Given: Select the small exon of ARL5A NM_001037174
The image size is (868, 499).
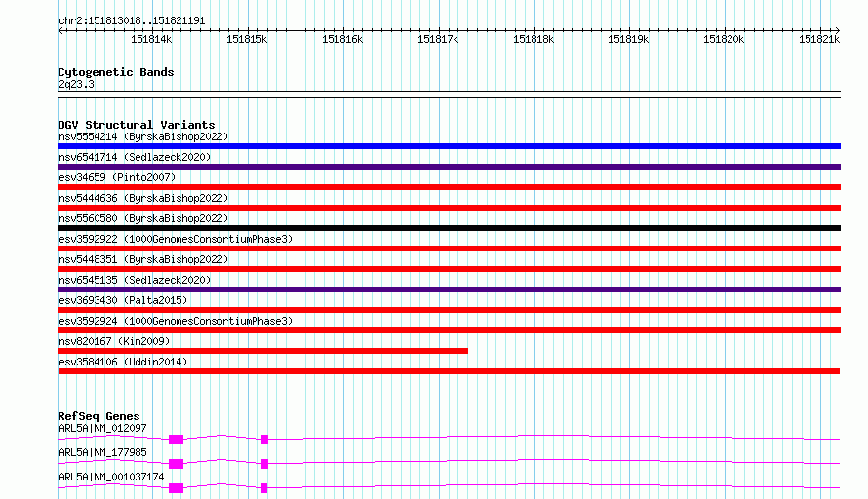Looking at the screenshot, I should click(264, 488).
